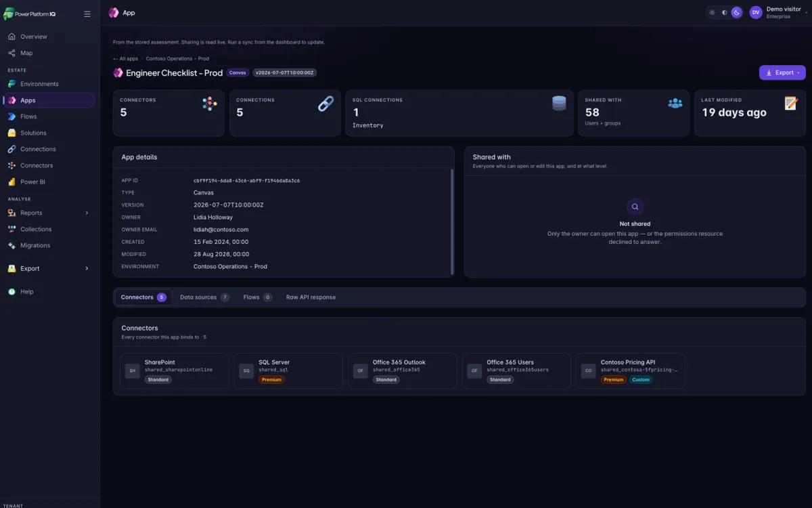Click Custom badge on Contoso Pricing API
The image size is (812, 508).
(x=641, y=380)
